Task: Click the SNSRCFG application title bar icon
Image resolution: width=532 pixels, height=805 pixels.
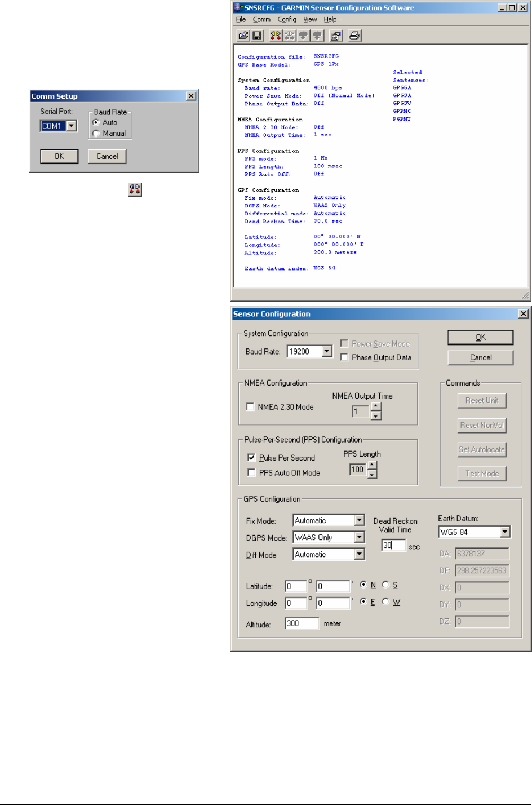Action: tap(238, 7)
